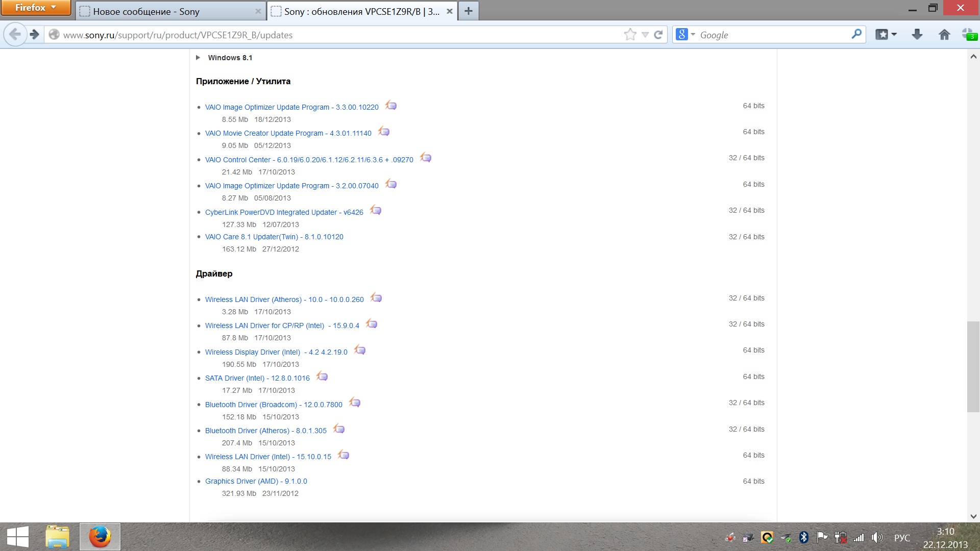Image resolution: width=980 pixels, height=551 pixels.
Task: Click the Google search magnifier icon
Action: pos(856,34)
